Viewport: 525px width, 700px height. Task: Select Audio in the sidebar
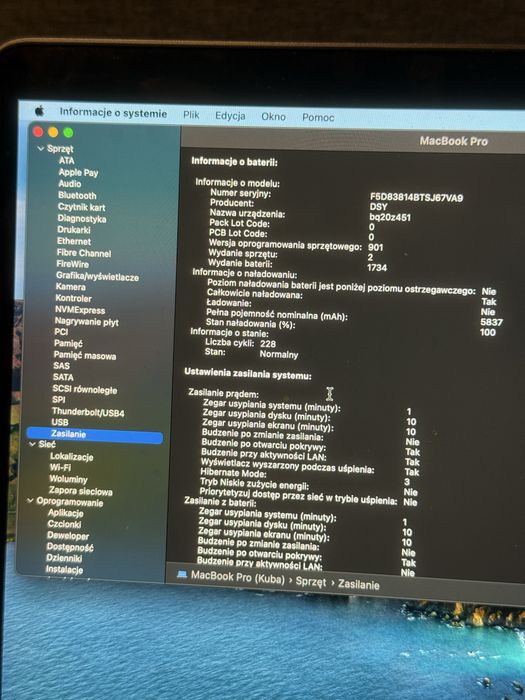70,183
